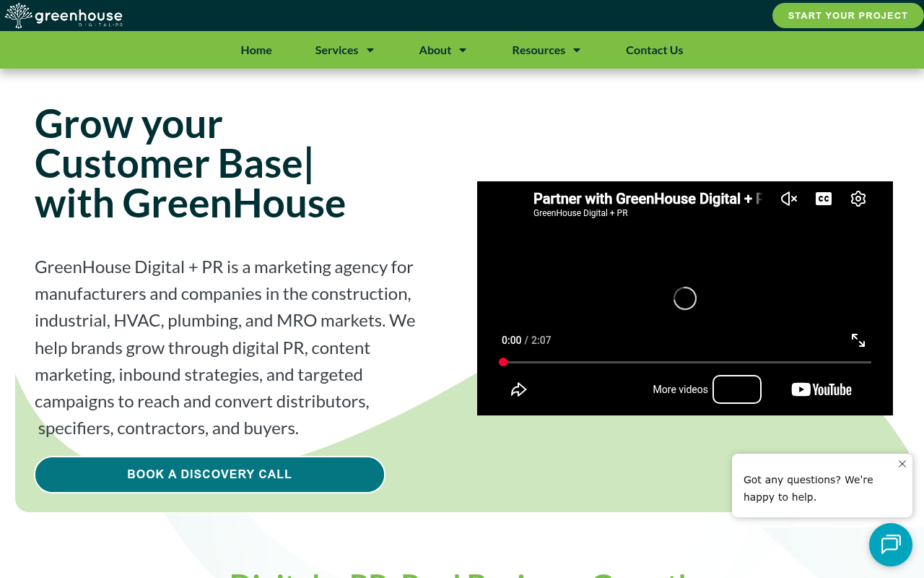The height and width of the screenshot is (578, 924).
Task: Open the video on YouTube logo
Action: (x=821, y=389)
